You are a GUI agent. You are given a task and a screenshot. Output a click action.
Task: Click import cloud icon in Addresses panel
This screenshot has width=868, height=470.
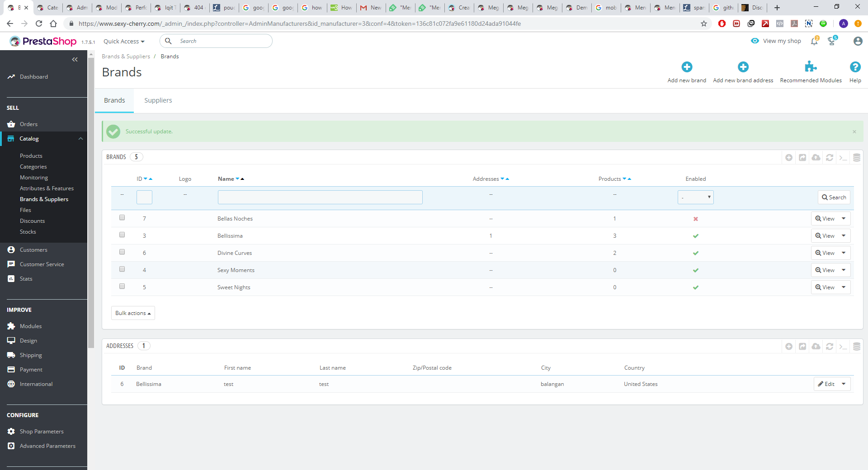coord(816,346)
